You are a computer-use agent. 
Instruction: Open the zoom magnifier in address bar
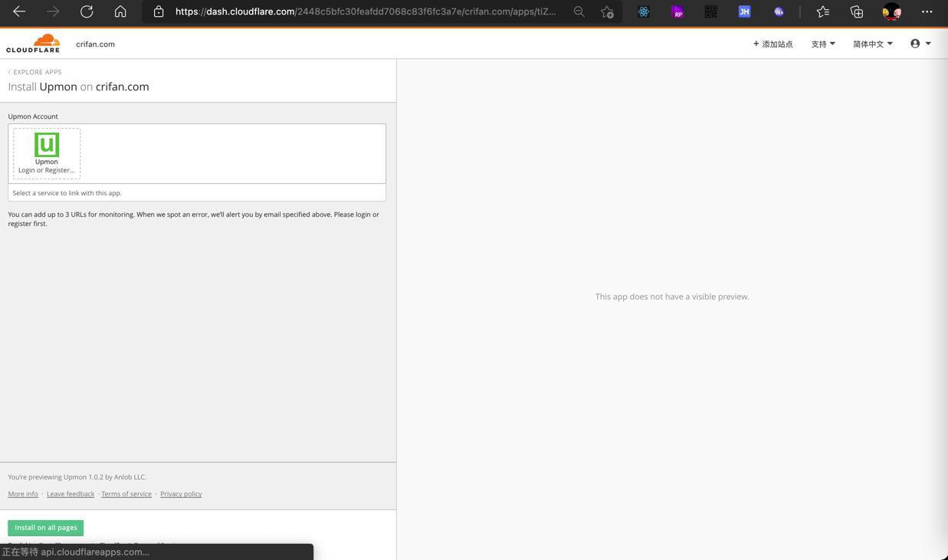(579, 11)
